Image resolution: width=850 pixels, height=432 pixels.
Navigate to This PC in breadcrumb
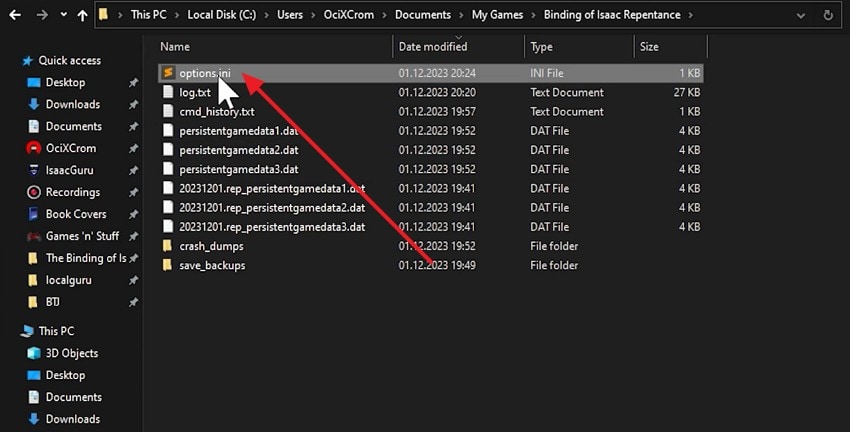(x=149, y=15)
